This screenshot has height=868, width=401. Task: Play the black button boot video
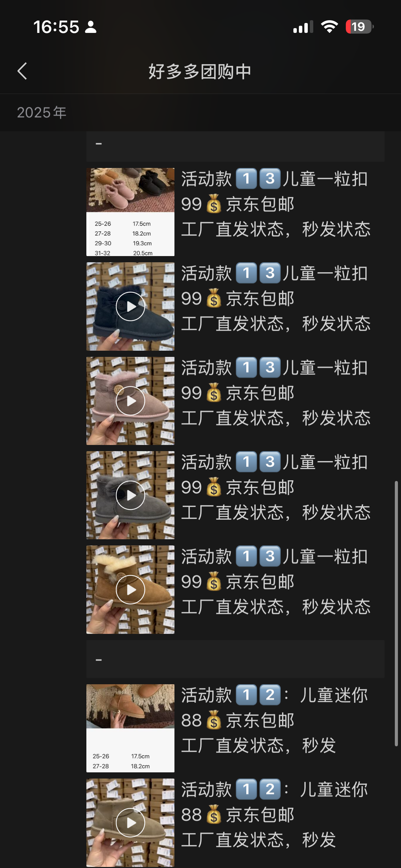pos(130,306)
